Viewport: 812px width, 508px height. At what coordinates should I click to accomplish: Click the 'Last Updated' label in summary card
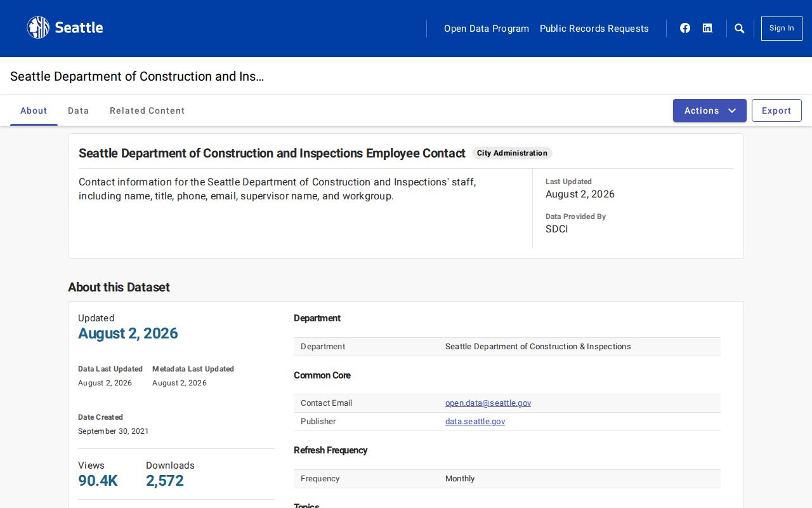[568, 182]
